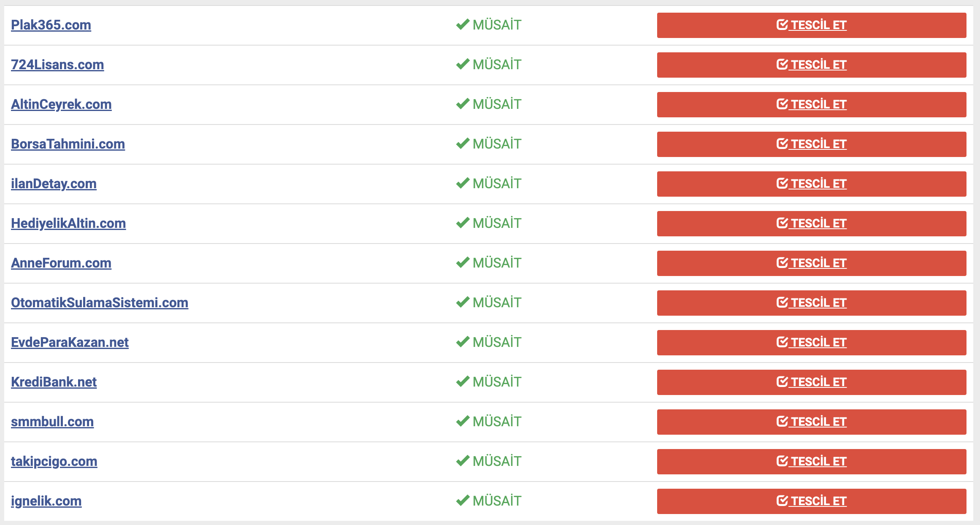Register AnneForum.com with TESCİL ET button

tap(812, 263)
